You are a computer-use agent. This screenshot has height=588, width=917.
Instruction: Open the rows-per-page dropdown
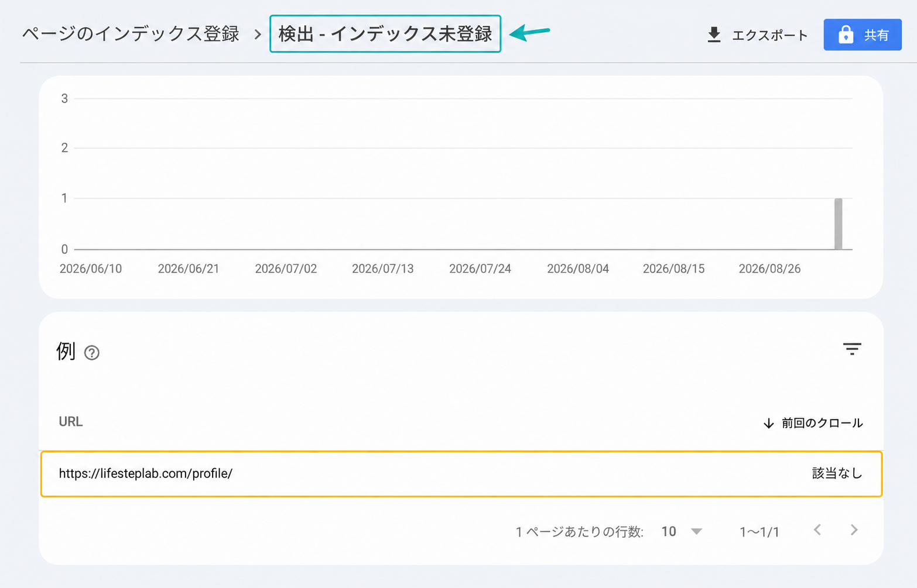pyautogui.click(x=682, y=531)
